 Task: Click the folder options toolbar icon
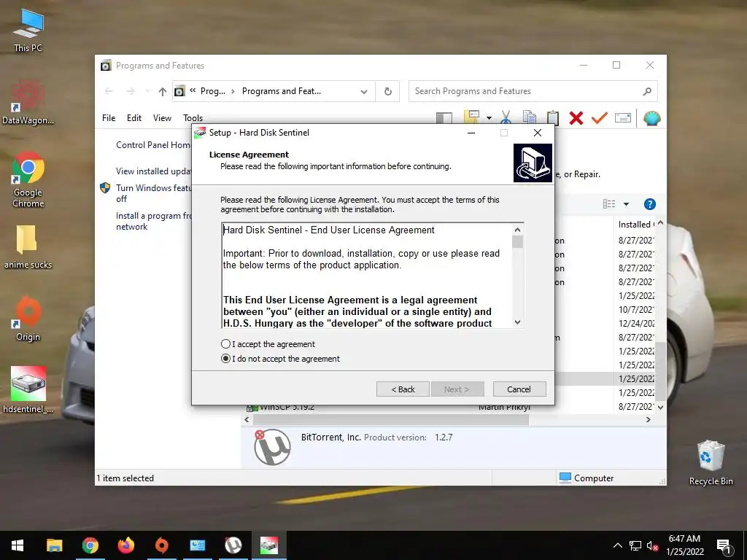tap(471, 117)
